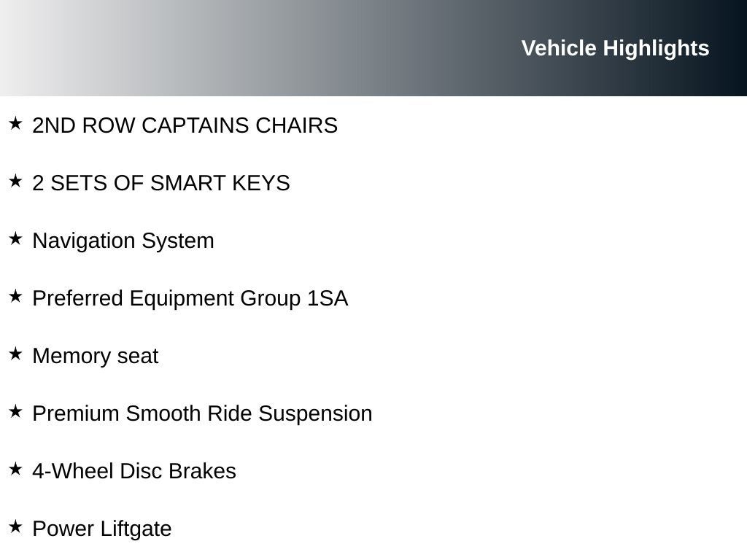Image resolution: width=747 pixels, height=560 pixels.
Task: Click the star beside 2ND ROW CAPTAINS CHAIRS
Action: [x=15, y=123]
